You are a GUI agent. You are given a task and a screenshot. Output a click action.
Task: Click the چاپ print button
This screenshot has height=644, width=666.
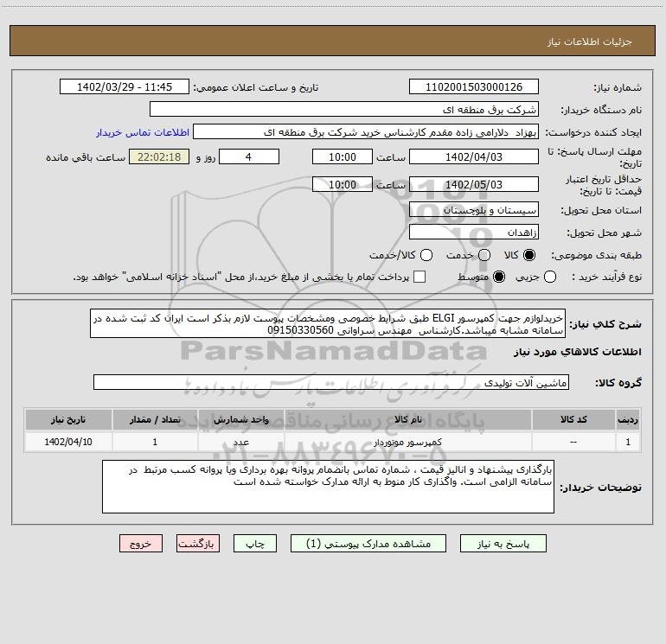[x=255, y=544]
